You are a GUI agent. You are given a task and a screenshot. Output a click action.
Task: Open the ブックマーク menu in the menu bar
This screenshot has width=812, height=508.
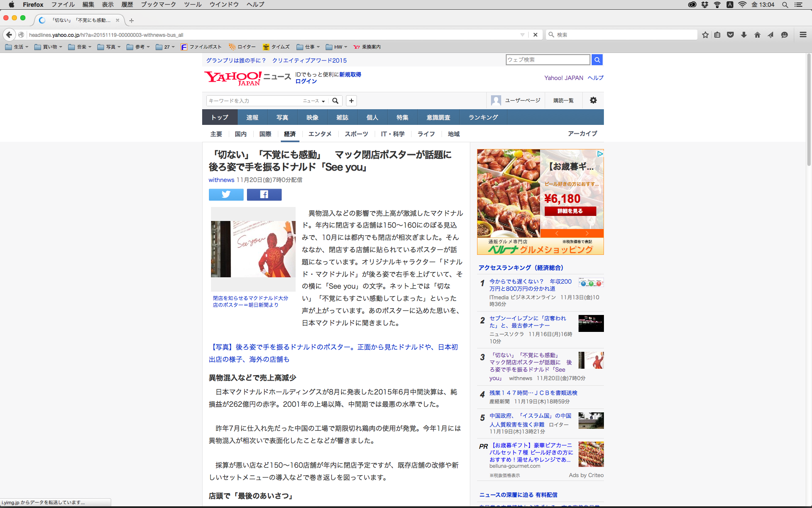click(x=158, y=5)
